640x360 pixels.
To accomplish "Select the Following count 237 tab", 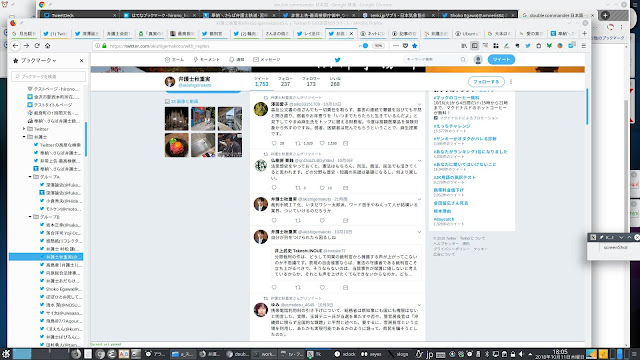I will coord(285,82).
